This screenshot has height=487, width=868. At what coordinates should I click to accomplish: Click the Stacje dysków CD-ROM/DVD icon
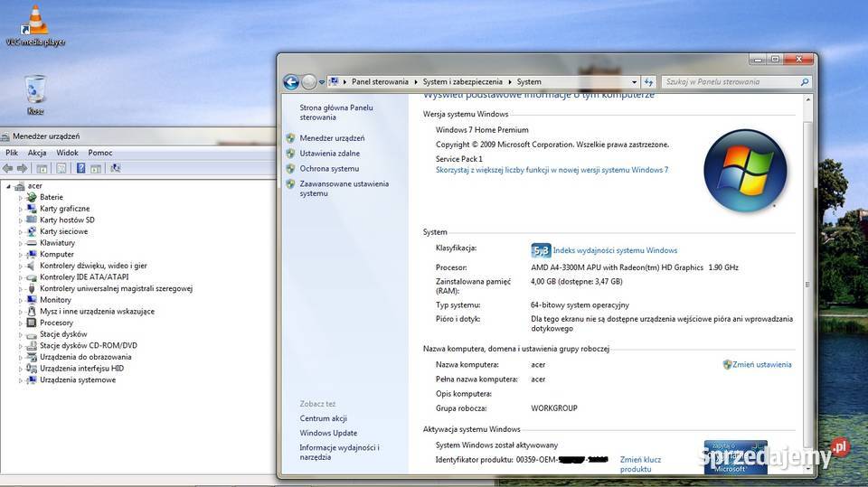pos(32,345)
